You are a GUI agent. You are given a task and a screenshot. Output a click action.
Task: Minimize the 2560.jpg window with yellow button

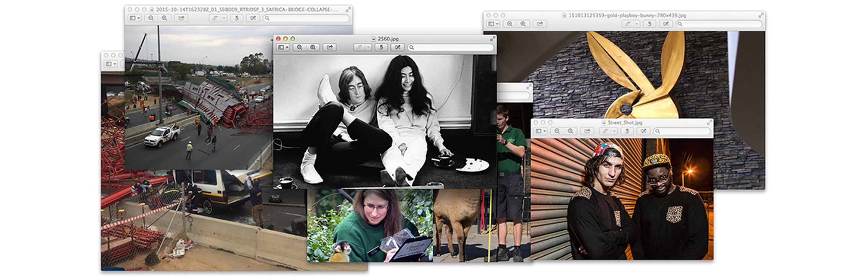[285, 39]
